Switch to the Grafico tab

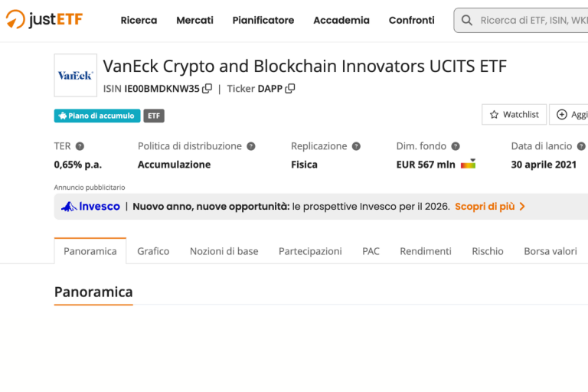tap(153, 251)
